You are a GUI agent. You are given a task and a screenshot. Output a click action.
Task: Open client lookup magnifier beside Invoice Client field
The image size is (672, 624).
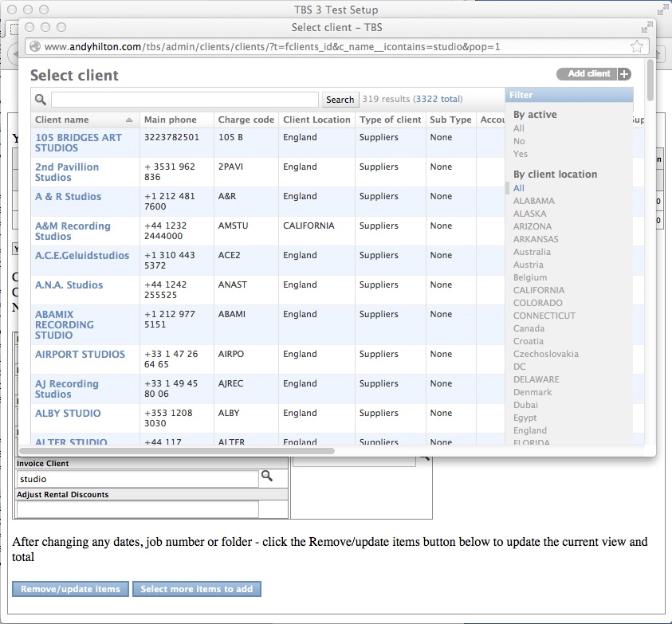click(267, 476)
